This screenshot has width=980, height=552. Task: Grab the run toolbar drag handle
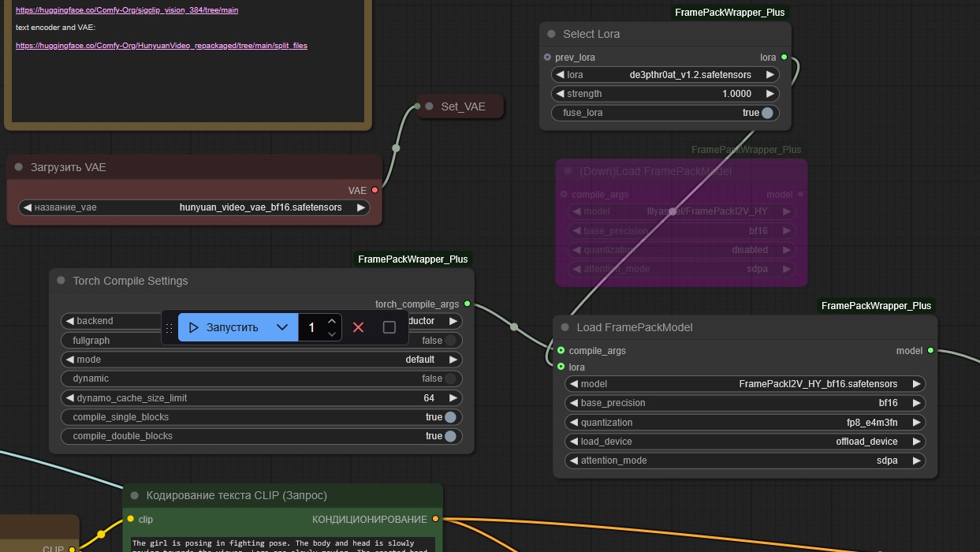pyautogui.click(x=169, y=327)
